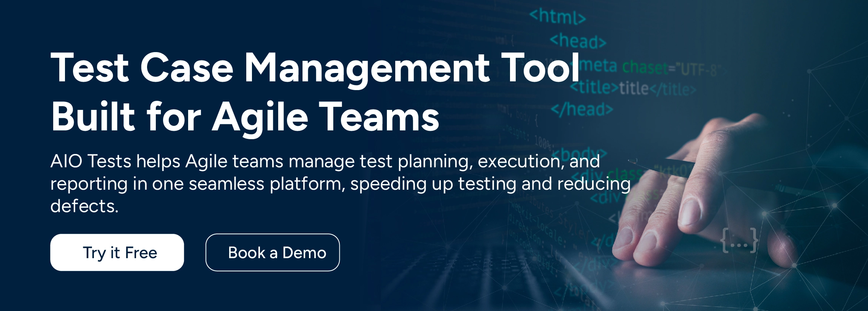This screenshot has width=868, height=311.
Task: Click the Try it Free button
Action: coord(117,252)
